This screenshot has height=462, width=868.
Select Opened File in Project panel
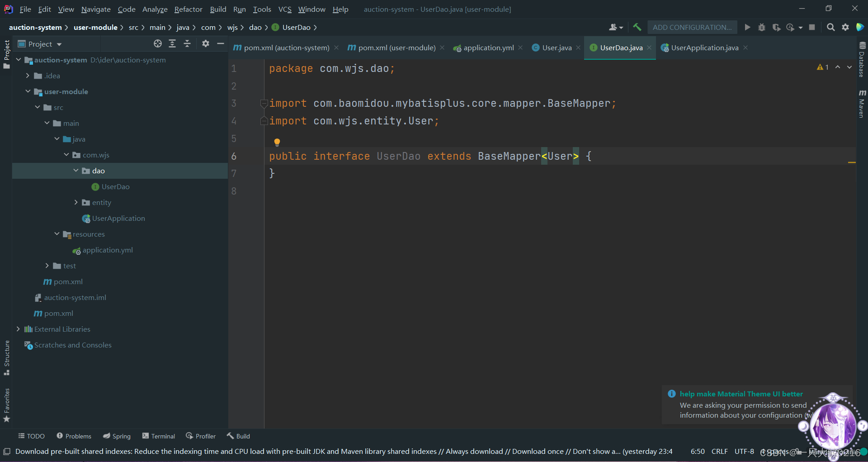(158, 43)
